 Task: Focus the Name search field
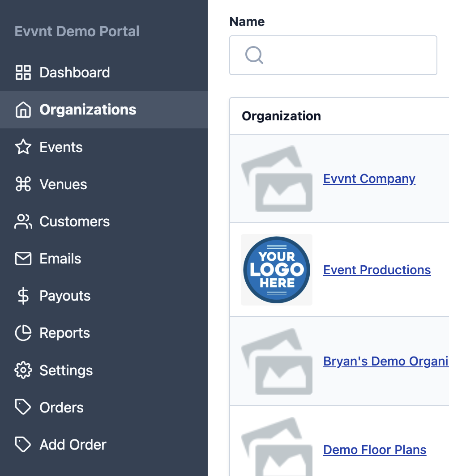point(333,55)
